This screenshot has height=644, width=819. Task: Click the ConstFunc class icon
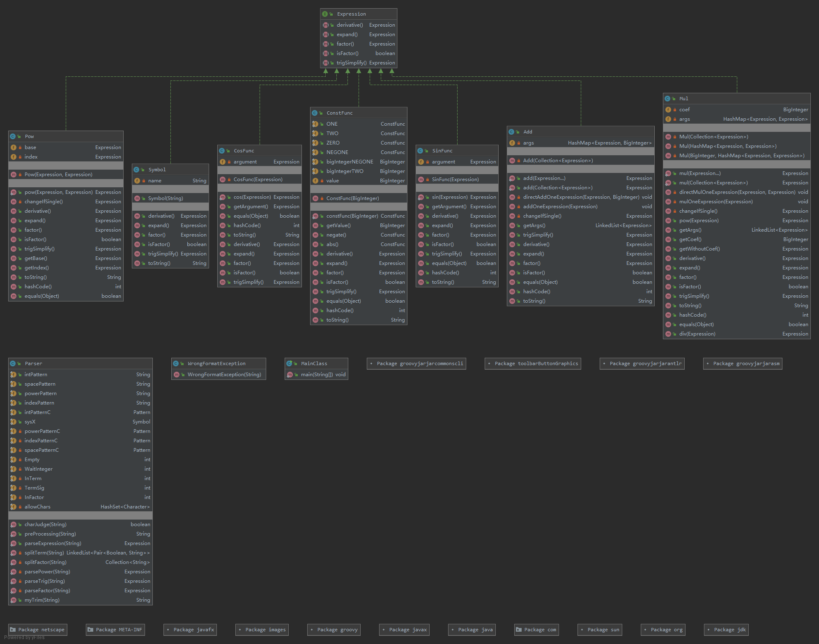(x=315, y=113)
